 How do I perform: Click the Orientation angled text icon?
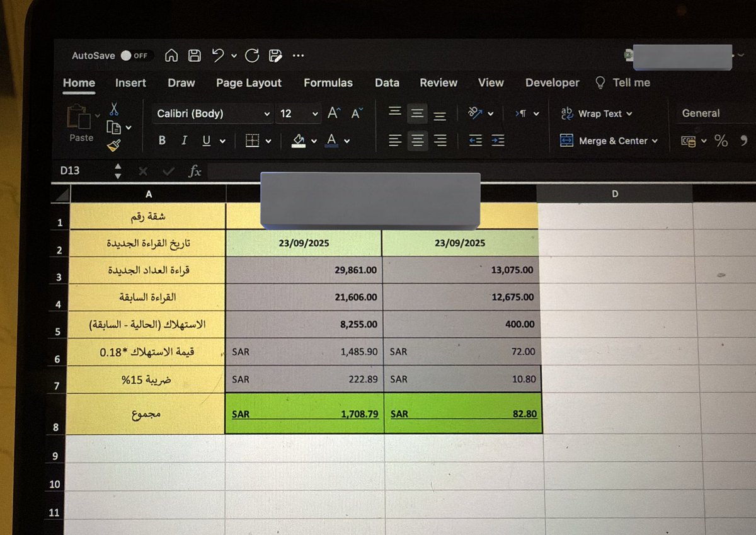476,113
